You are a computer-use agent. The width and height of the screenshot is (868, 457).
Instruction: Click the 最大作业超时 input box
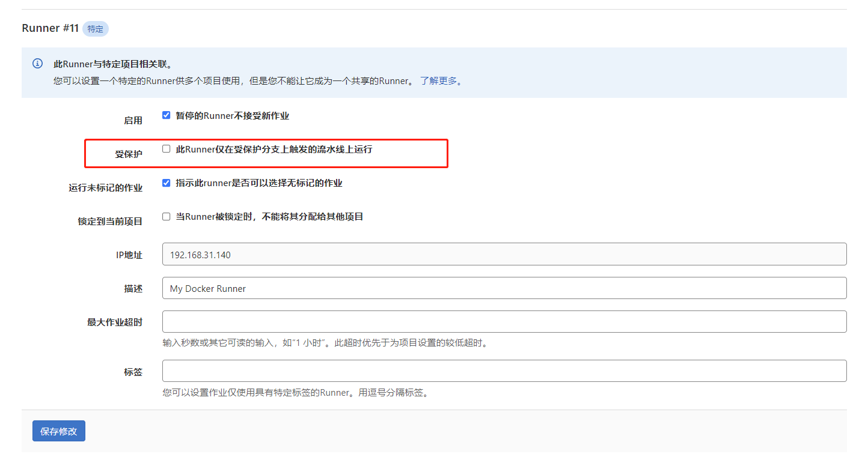[421, 321]
